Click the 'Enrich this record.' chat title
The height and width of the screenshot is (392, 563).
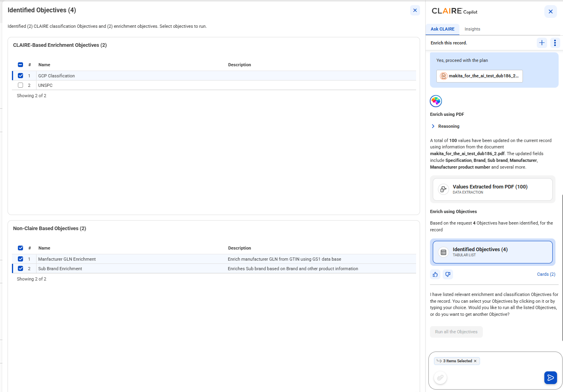pyautogui.click(x=449, y=43)
